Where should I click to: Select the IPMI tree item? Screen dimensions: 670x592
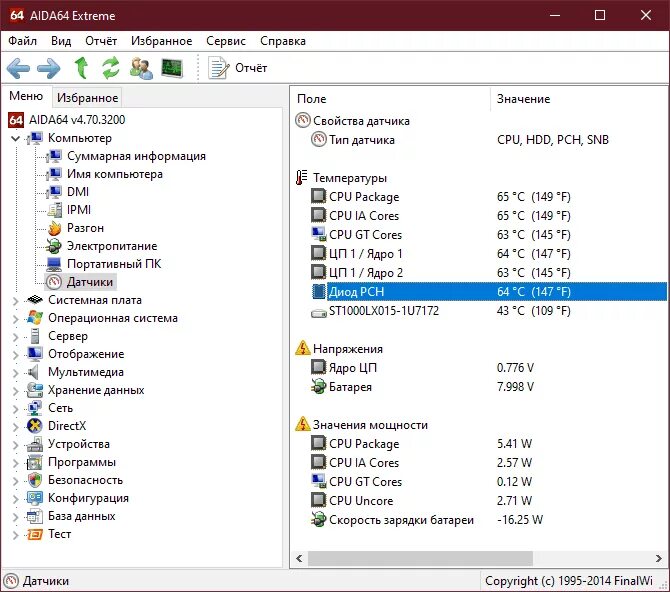pos(79,210)
